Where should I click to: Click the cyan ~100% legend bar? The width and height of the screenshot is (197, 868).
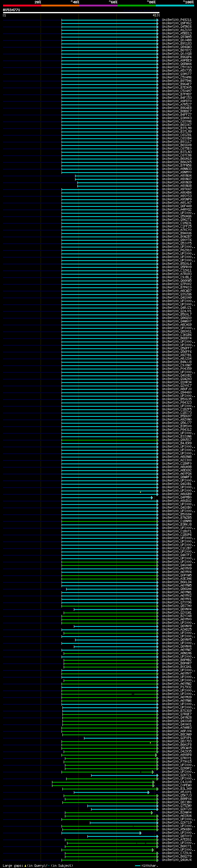[x=175, y=6]
